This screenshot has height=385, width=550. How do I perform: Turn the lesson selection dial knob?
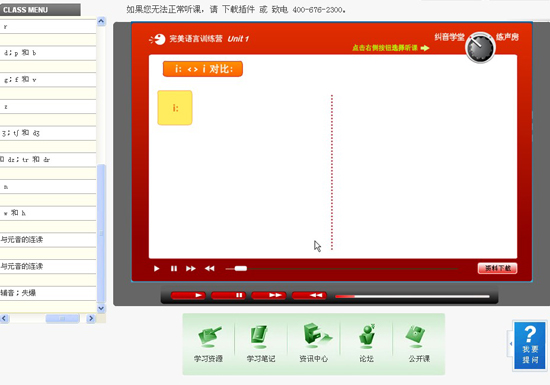tap(480, 48)
